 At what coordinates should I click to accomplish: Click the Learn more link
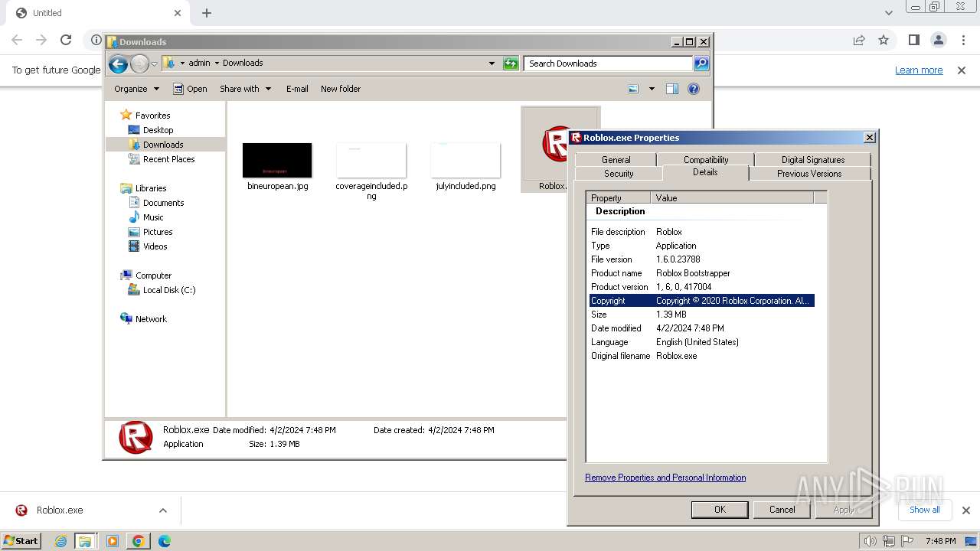[919, 70]
